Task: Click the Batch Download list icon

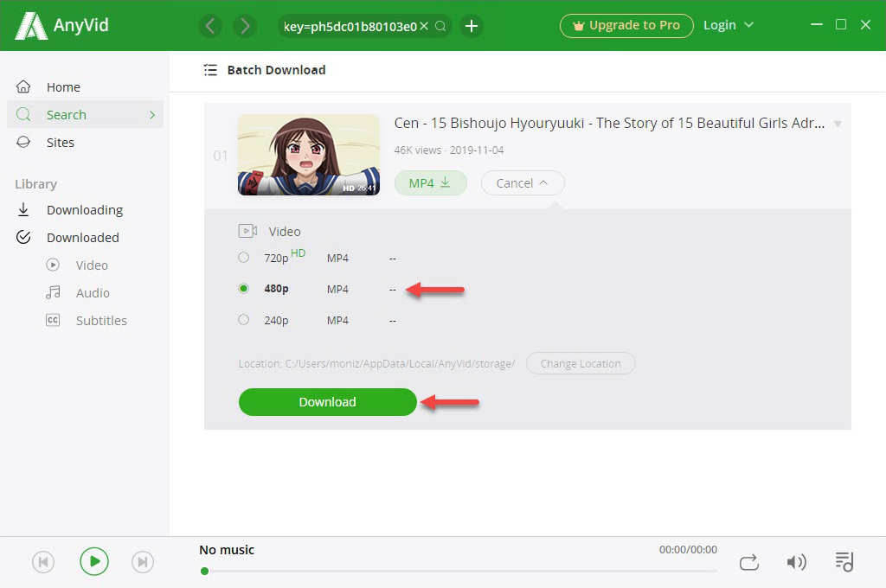Action: coord(210,70)
